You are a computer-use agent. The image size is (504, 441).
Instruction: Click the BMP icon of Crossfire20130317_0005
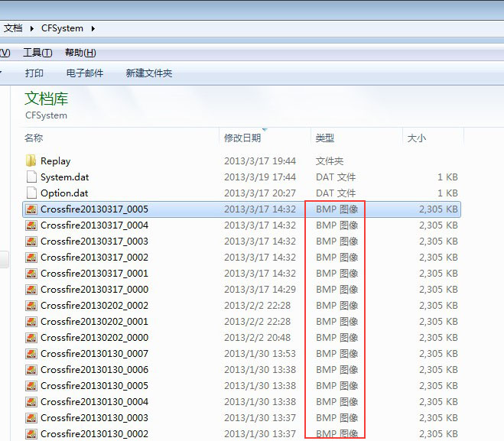pos(31,209)
